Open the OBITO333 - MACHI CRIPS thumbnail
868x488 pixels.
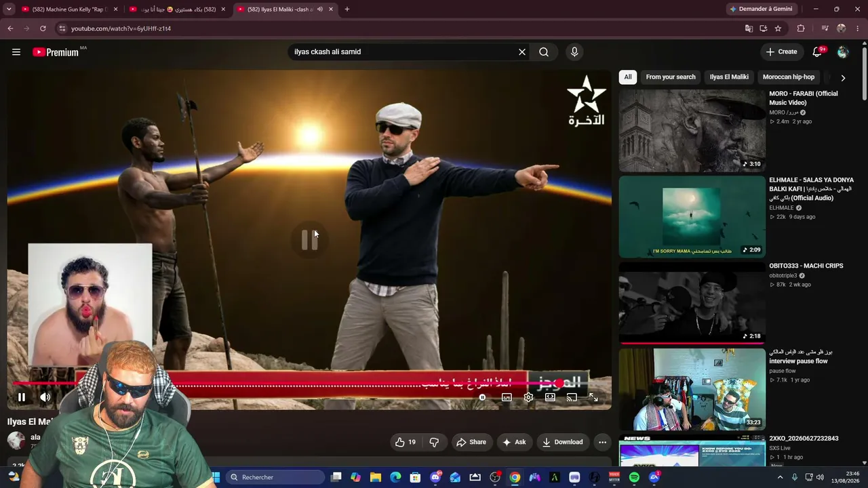click(692, 303)
